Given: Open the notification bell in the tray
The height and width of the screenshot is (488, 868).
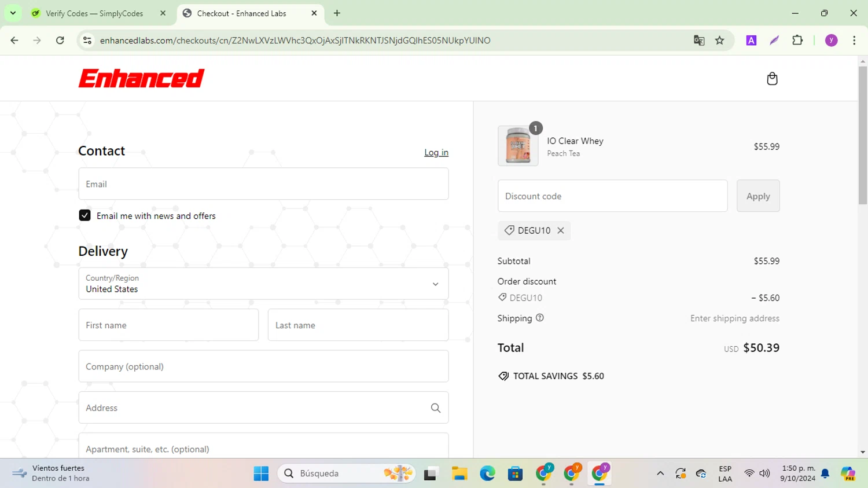Looking at the screenshot, I should [825, 474].
